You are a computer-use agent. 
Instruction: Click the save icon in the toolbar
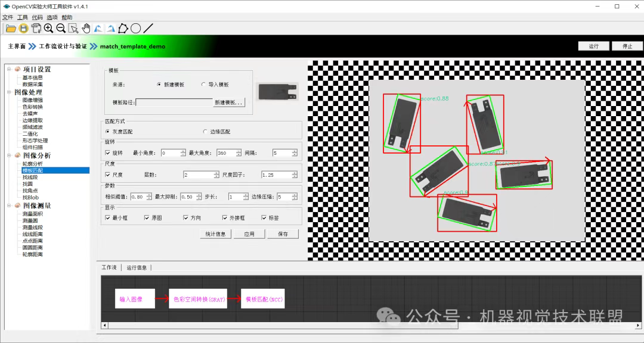(23, 28)
